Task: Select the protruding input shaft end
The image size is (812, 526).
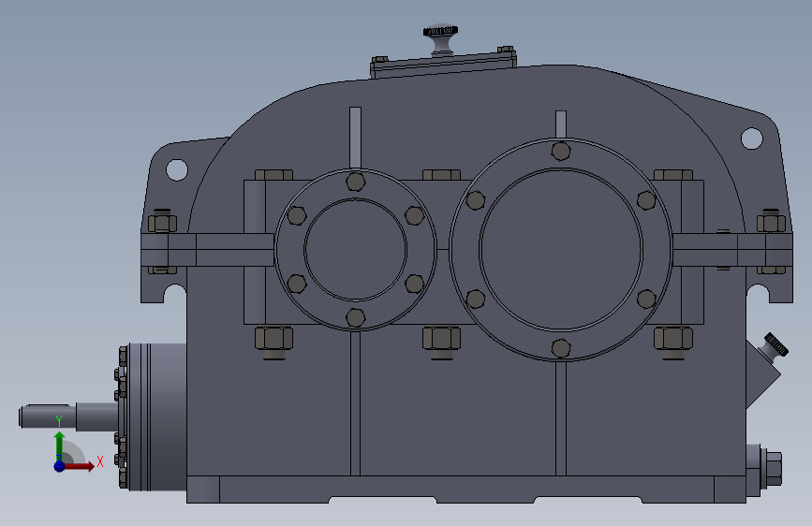Action: (x=47, y=416)
